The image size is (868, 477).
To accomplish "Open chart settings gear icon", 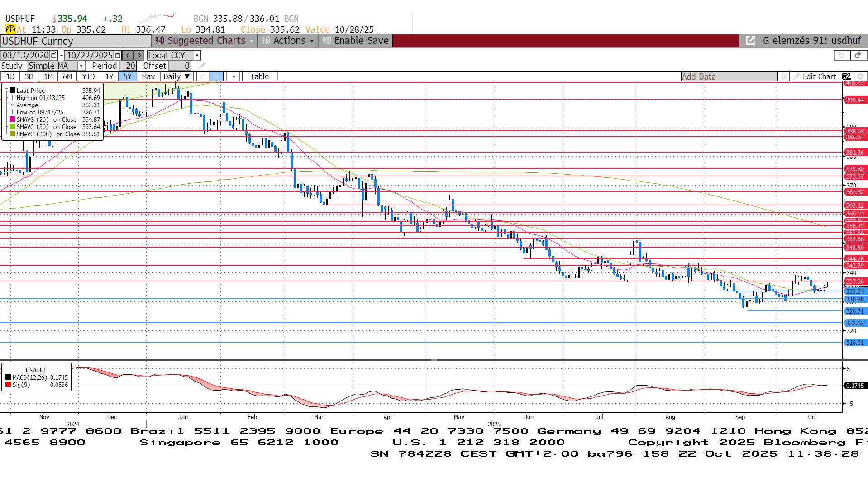I will pos(860,76).
